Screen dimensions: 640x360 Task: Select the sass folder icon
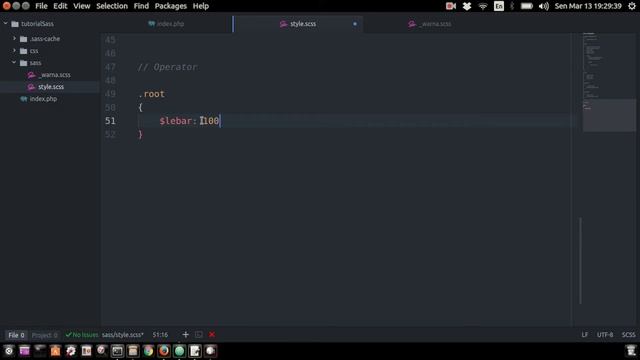(x=24, y=63)
